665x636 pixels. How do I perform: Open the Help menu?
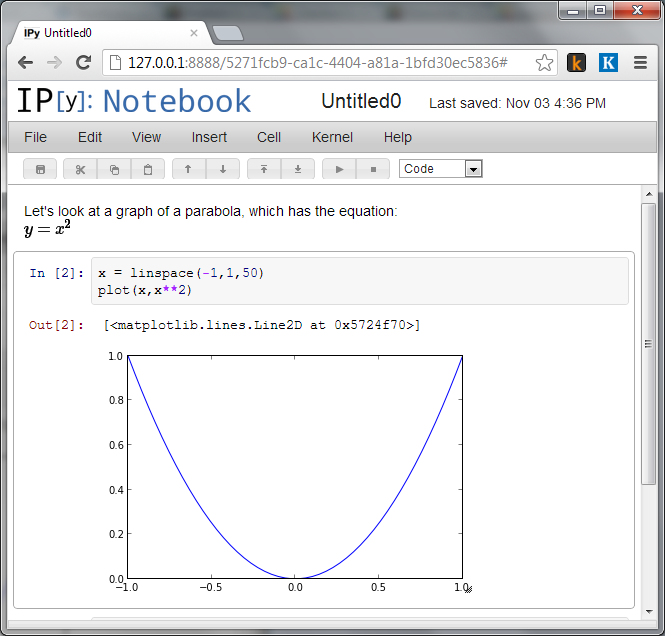coord(397,137)
